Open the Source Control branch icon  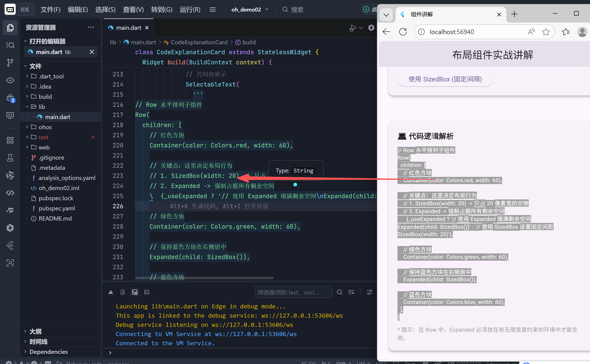point(10,63)
